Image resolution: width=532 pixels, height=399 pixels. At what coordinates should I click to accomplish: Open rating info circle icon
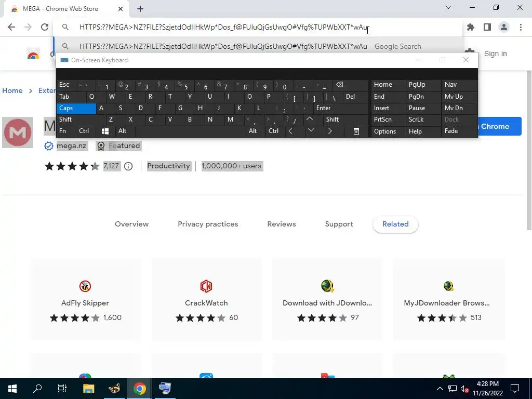click(128, 166)
